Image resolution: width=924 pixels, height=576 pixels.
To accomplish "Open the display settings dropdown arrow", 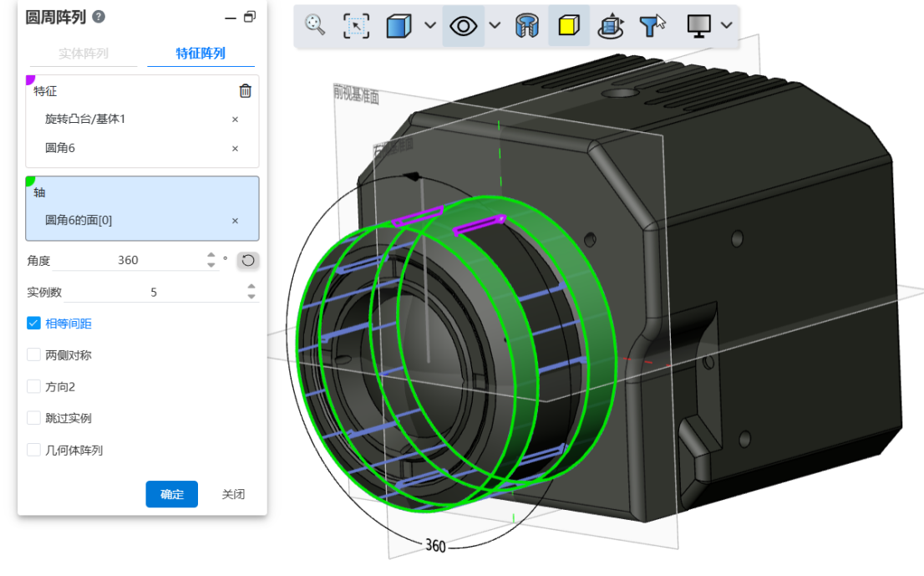I will [x=727, y=25].
